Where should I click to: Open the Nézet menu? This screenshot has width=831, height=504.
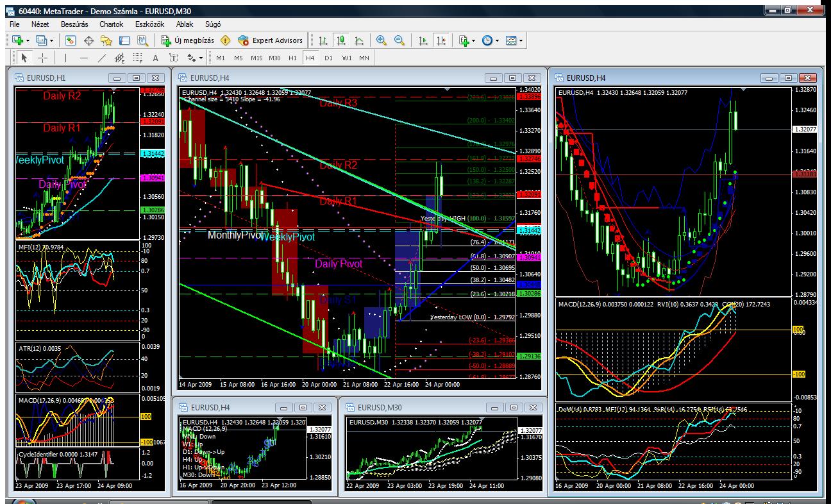click(40, 24)
